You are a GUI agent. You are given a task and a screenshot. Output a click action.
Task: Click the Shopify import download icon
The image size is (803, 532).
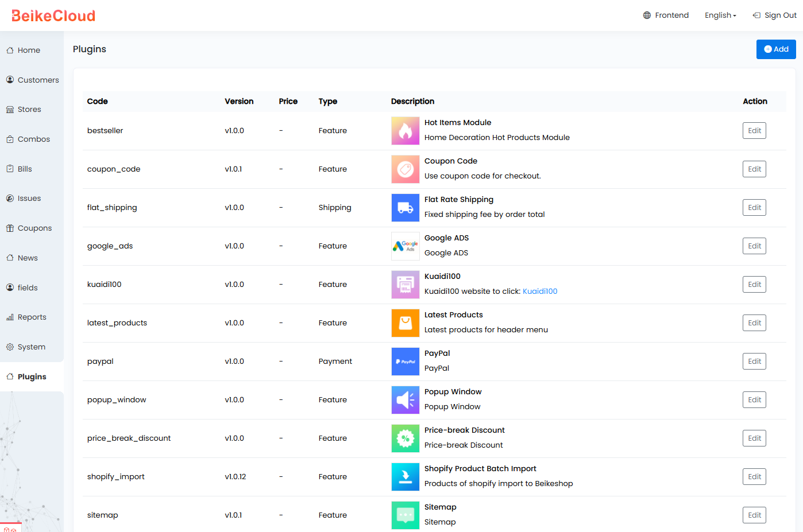coord(406,477)
